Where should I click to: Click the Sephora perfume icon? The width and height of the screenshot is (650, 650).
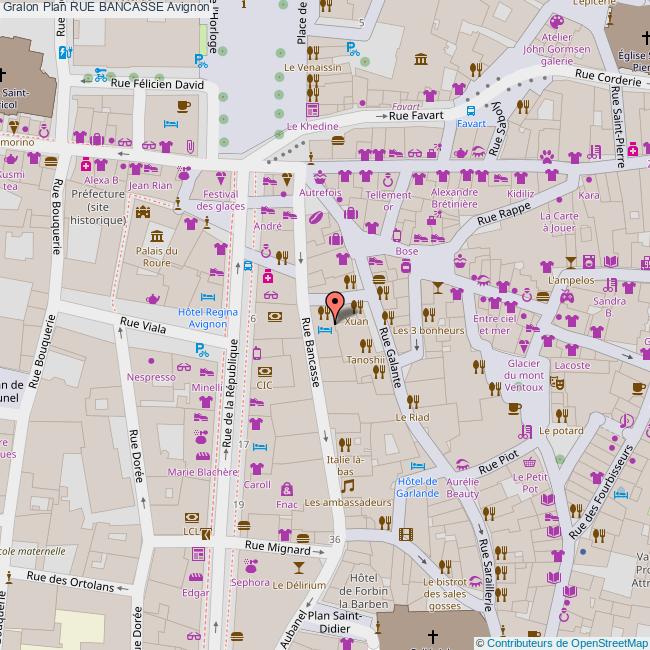(x=250, y=565)
